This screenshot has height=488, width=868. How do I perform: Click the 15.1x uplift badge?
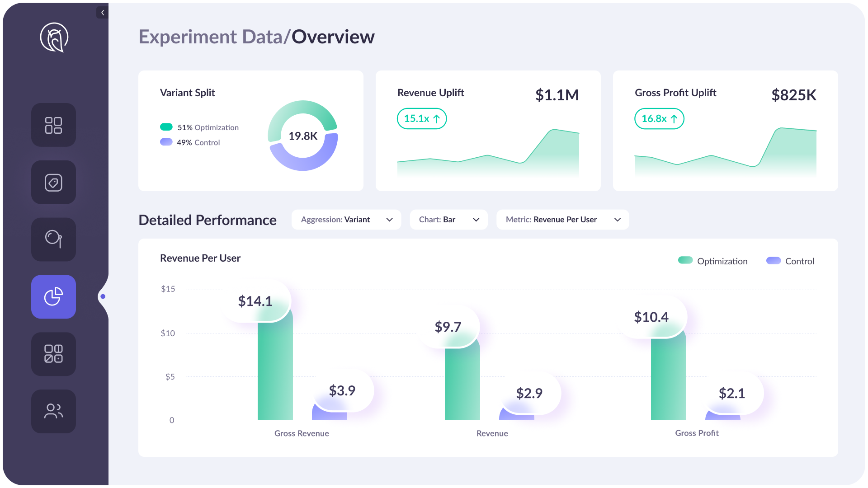(421, 119)
